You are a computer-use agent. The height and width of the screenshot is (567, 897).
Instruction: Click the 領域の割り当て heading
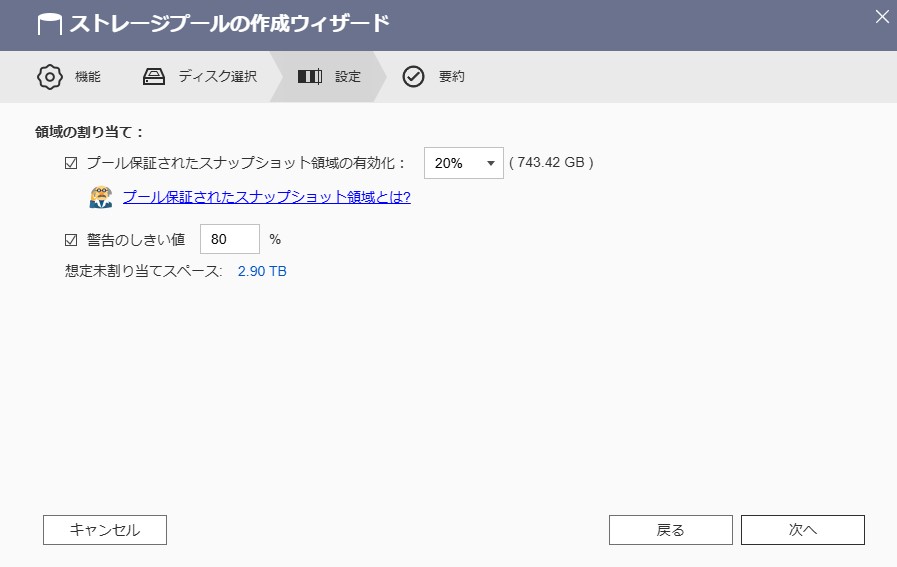pos(89,132)
